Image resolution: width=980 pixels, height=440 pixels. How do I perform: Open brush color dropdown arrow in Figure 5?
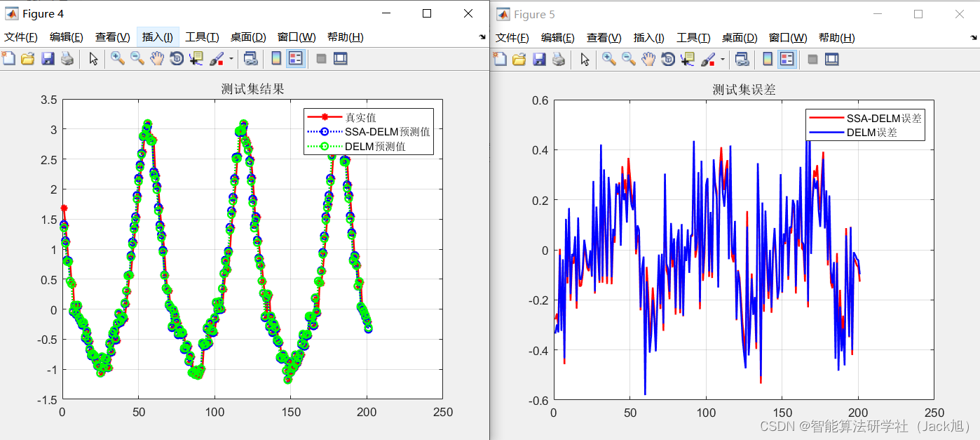pos(722,59)
